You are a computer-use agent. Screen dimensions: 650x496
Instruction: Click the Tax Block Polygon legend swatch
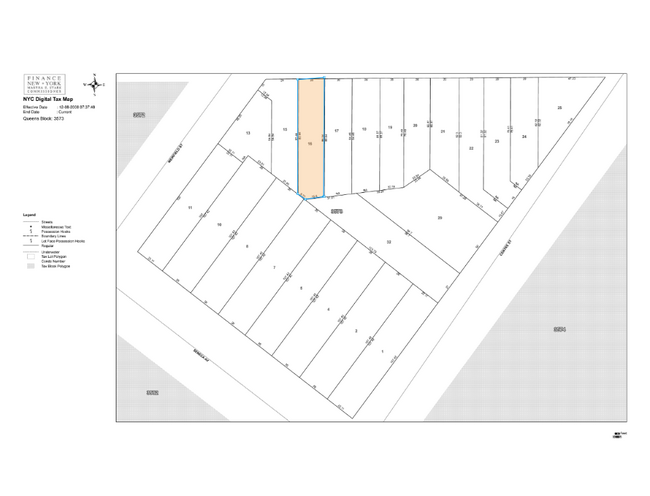point(29,267)
